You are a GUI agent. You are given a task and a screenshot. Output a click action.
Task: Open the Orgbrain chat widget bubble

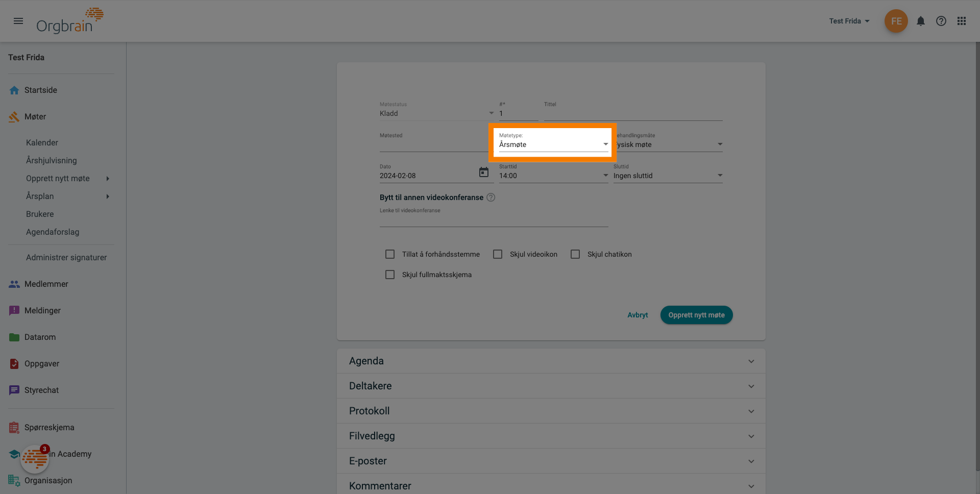35,459
